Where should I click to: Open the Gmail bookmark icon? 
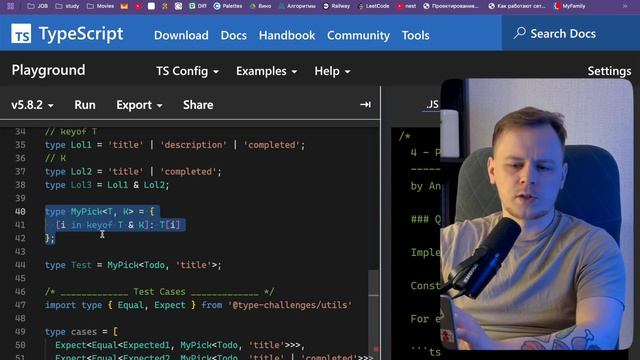pyautogui.click(x=124, y=6)
